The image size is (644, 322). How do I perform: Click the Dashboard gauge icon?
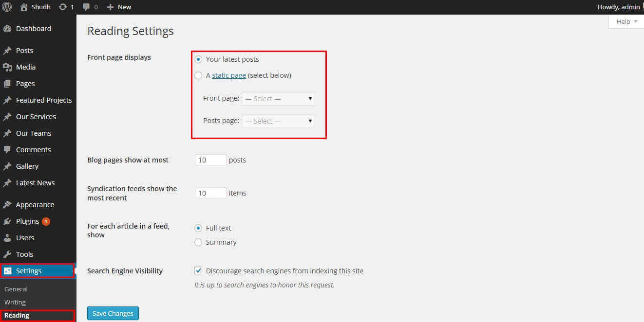click(7, 29)
